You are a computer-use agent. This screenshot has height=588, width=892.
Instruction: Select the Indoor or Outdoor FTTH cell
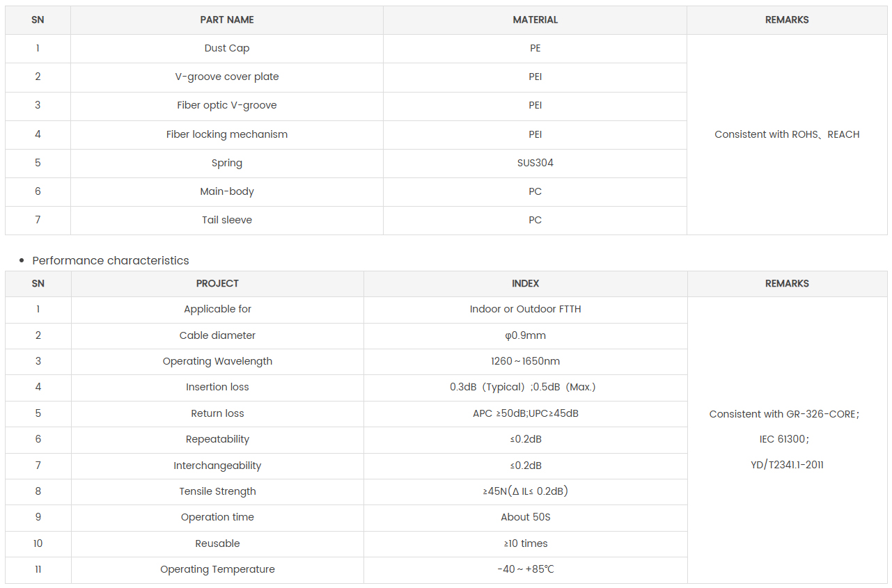[525, 309]
